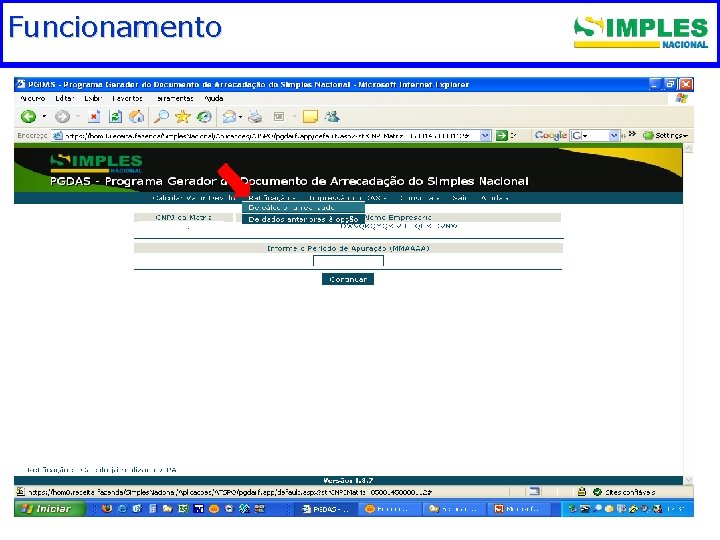Open Google toolbar Settings

[666, 135]
